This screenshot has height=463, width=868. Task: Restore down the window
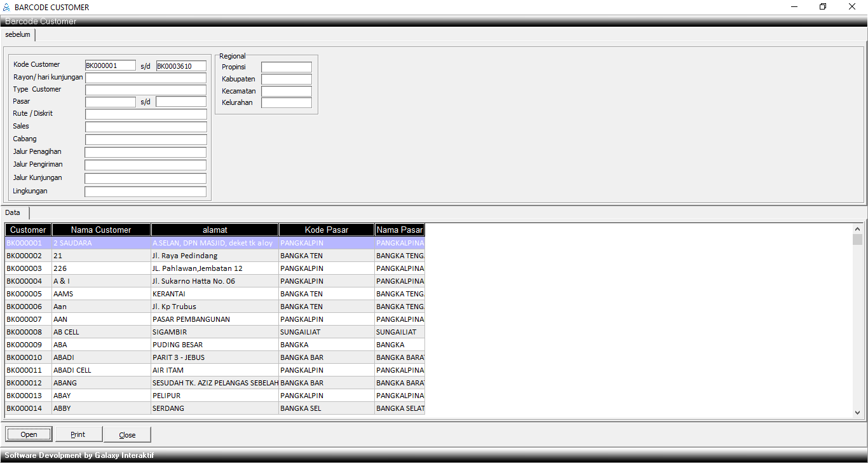click(823, 7)
